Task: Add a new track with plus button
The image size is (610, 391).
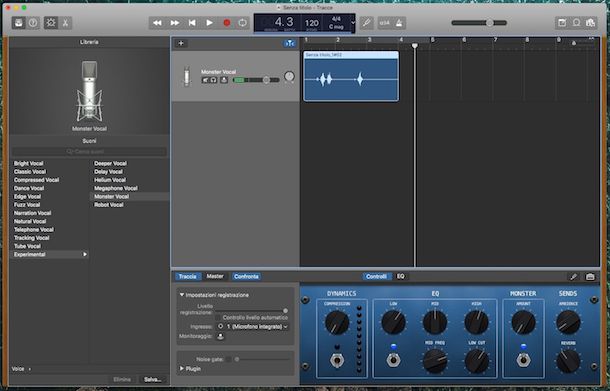Action: pos(181,43)
